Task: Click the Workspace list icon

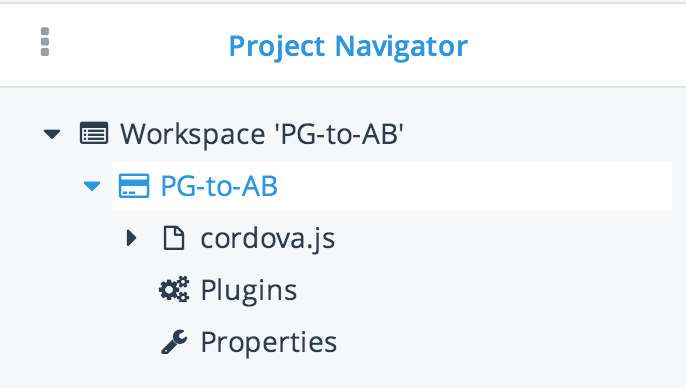Action: pos(94,133)
